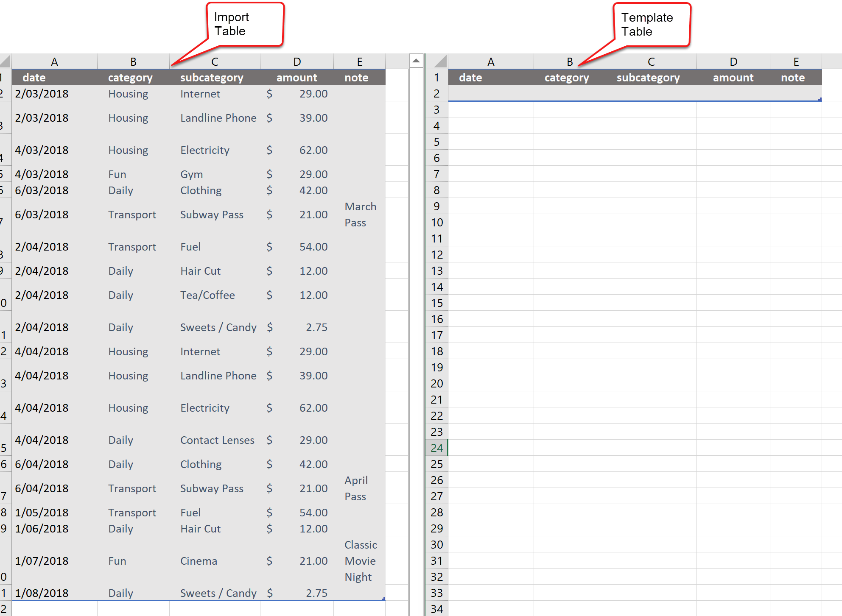Click the Select All triangle on the Import sheet
This screenshot has width=842, height=616.
click(x=4, y=61)
